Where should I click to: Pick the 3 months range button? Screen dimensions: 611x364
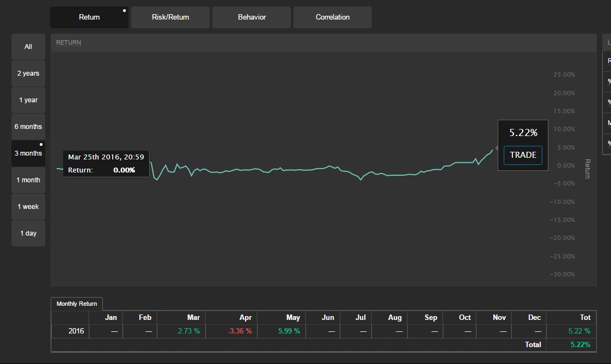coord(28,153)
